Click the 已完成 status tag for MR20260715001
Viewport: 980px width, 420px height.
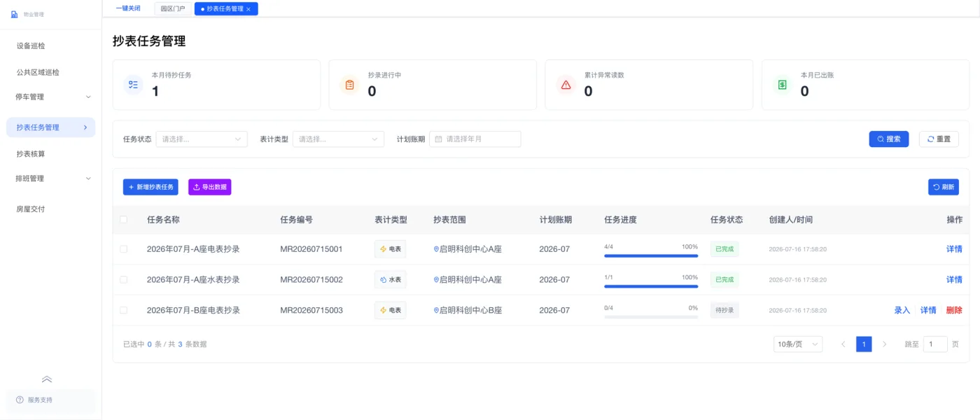click(724, 249)
